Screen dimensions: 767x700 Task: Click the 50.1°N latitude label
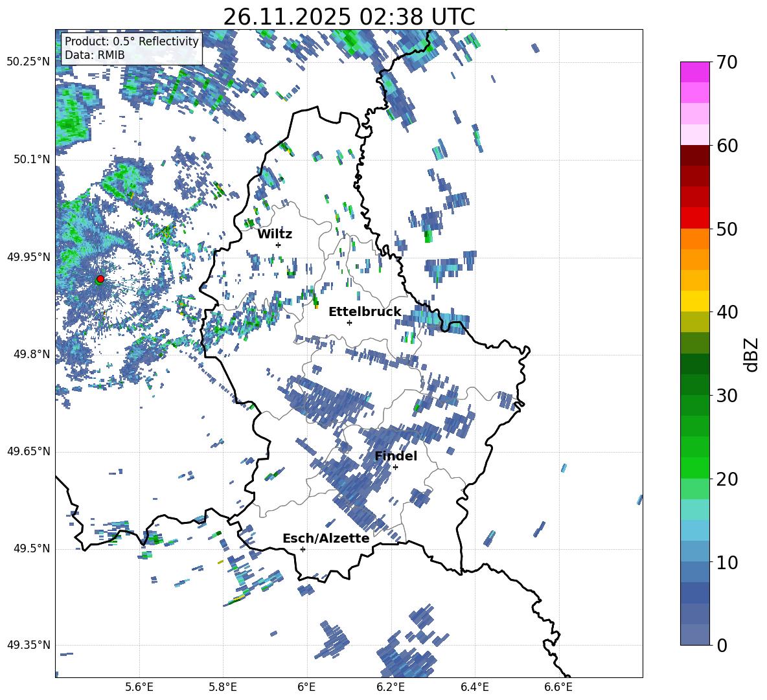point(32,159)
